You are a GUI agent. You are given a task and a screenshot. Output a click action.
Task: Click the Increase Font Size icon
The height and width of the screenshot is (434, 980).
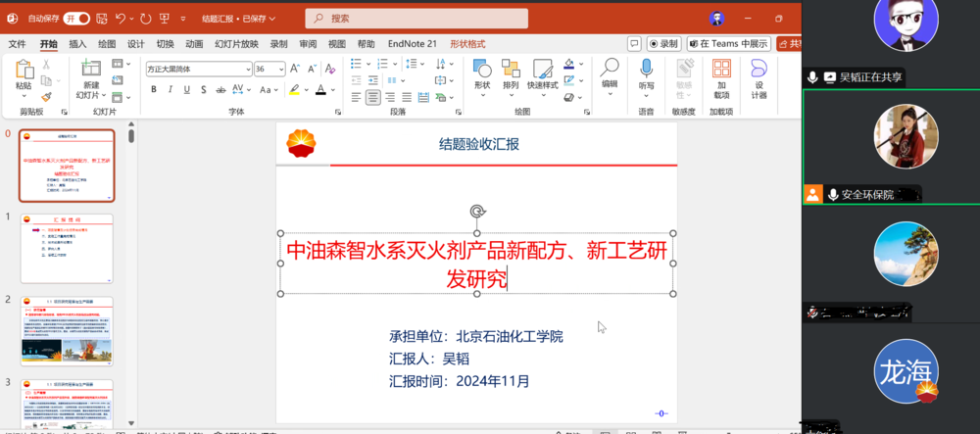tap(294, 69)
